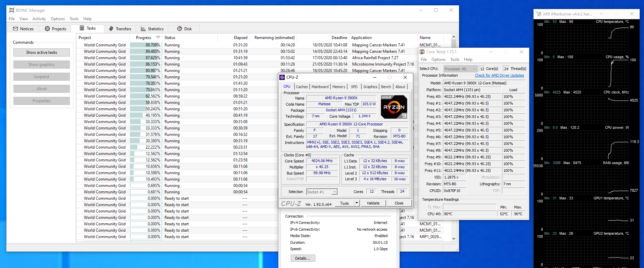Click the Suspend command button
Screen dimensions: 644x268
(x=42, y=77)
